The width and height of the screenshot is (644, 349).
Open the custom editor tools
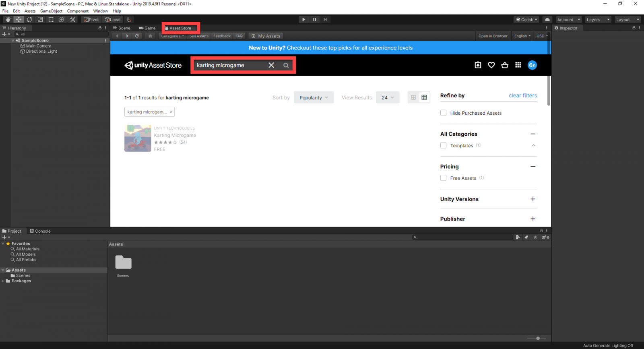pos(72,19)
